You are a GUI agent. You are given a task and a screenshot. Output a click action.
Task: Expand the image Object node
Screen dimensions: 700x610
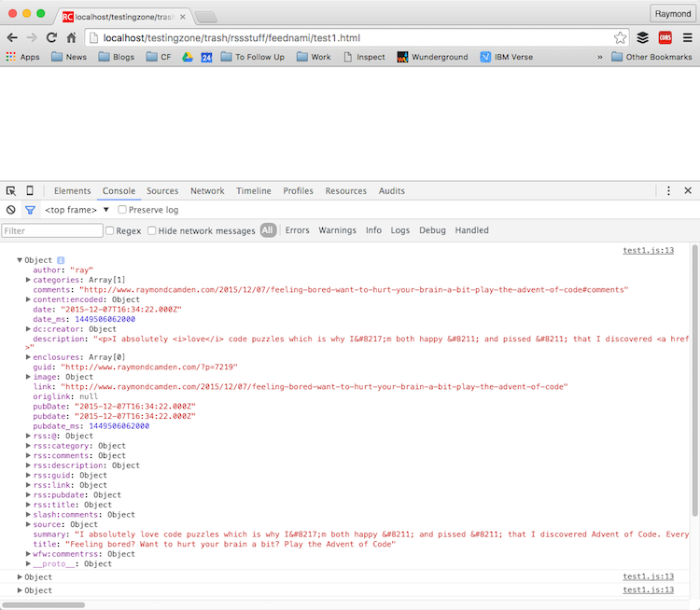tap(28, 377)
